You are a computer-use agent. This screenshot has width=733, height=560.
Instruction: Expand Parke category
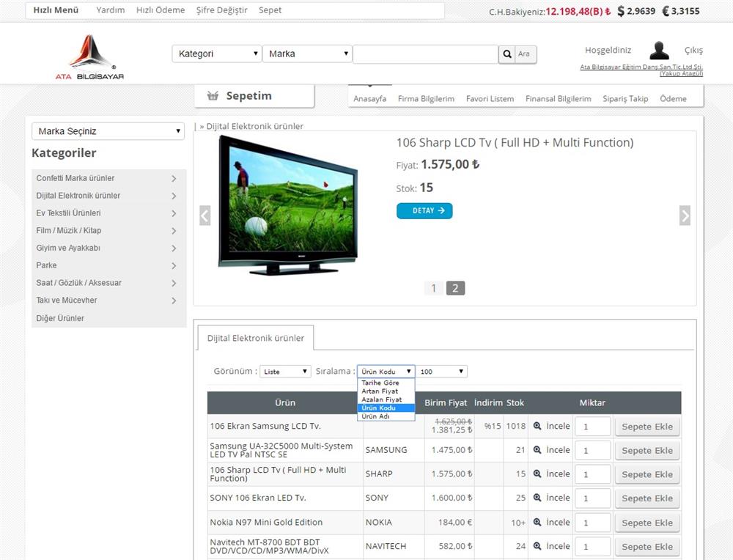[174, 265]
